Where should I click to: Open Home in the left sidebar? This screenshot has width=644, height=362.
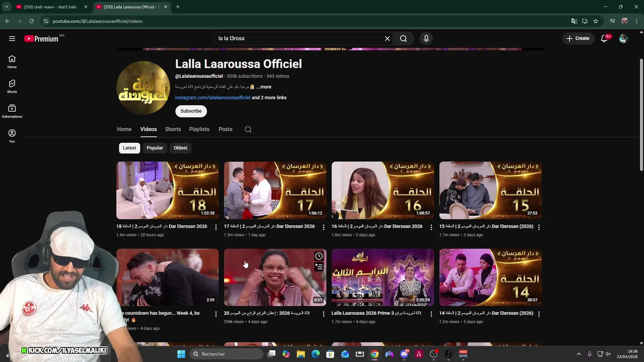tap(12, 61)
